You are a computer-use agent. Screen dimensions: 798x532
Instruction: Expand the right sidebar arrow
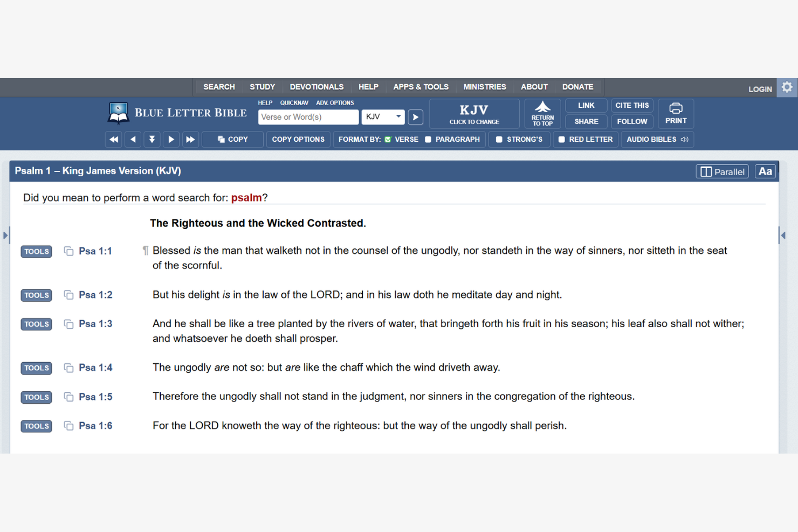[x=783, y=235]
